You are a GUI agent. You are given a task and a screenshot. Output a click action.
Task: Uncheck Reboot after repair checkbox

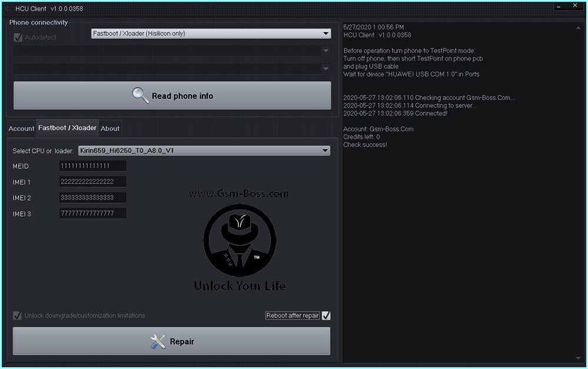[326, 315]
